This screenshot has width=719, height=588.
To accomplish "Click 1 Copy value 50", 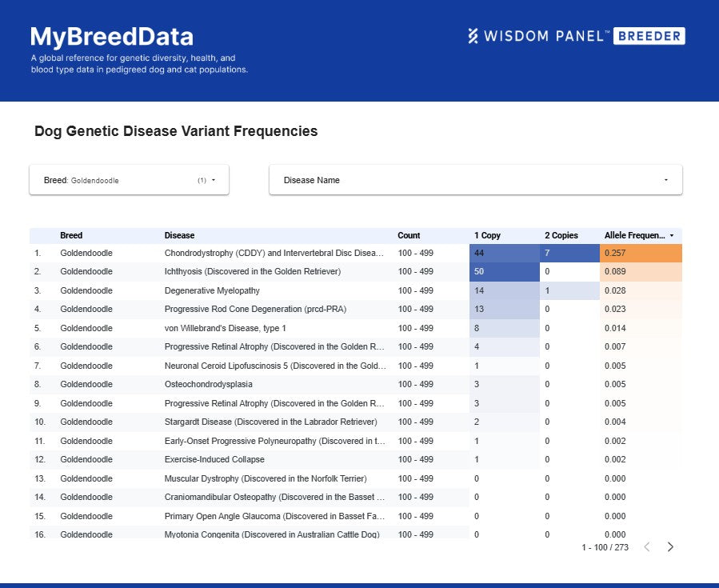I will 505,271.
